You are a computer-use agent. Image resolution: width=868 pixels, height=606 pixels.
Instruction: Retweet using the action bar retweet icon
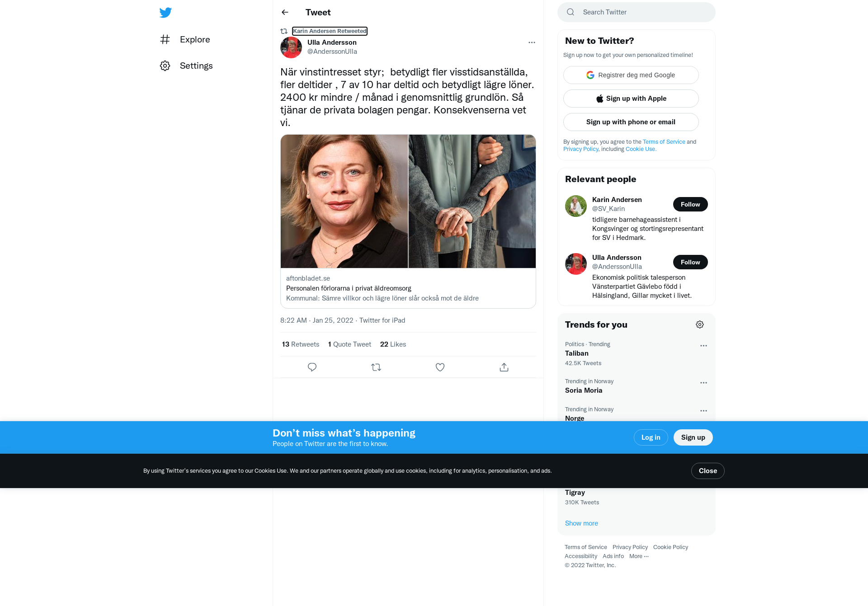coord(376,367)
